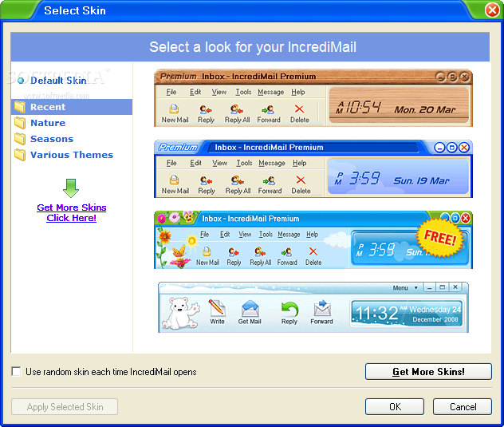Confirm with the OK button
The width and height of the screenshot is (504, 427).
pyautogui.click(x=395, y=407)
